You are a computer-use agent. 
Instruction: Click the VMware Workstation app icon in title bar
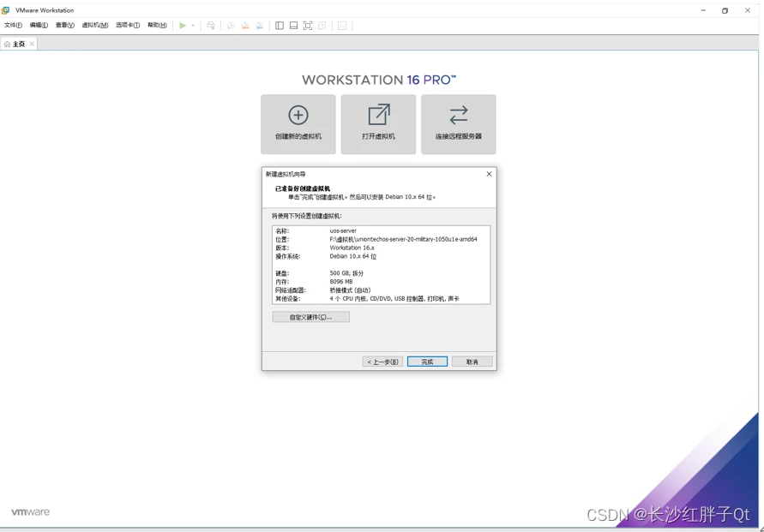[x=6, y=10]
